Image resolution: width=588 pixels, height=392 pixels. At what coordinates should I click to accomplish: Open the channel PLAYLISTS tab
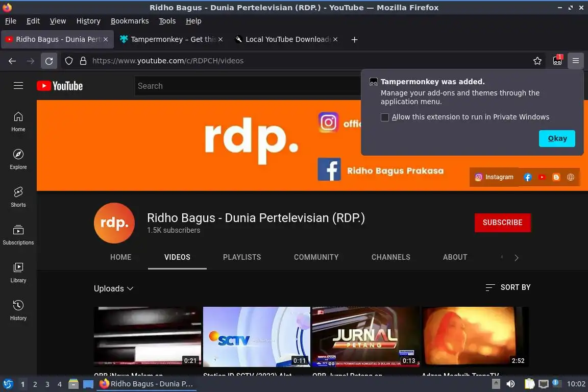click(x=242, y=257)
